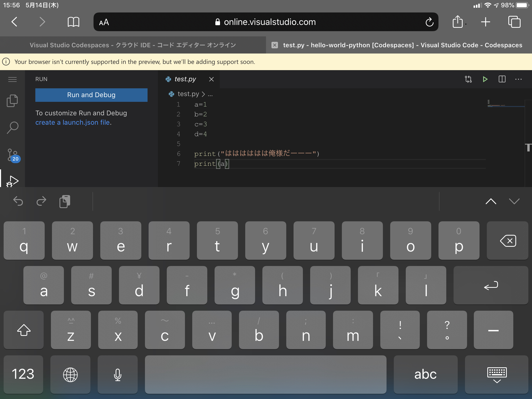Open the Search view

click(x=12, y=128)
